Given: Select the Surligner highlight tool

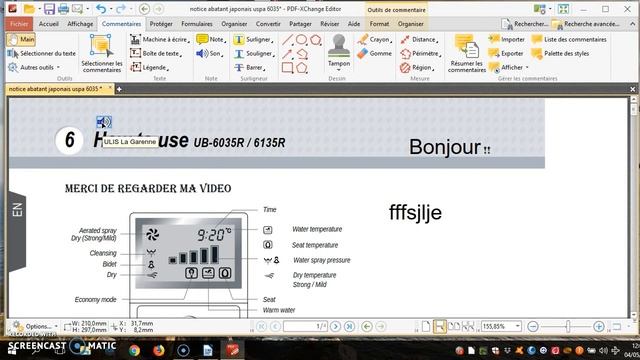Looking at the screenshot, I should 253,40.
